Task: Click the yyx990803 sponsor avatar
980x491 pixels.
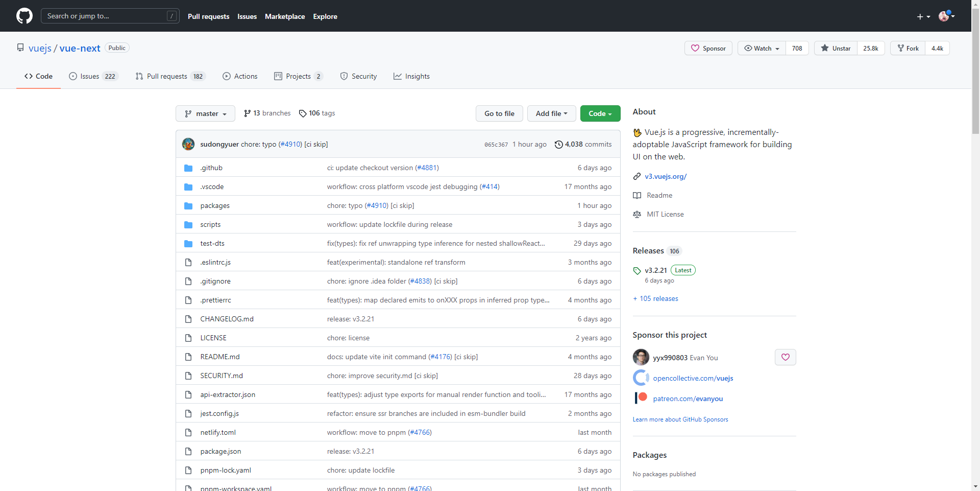Action: [x=641, y=357]
